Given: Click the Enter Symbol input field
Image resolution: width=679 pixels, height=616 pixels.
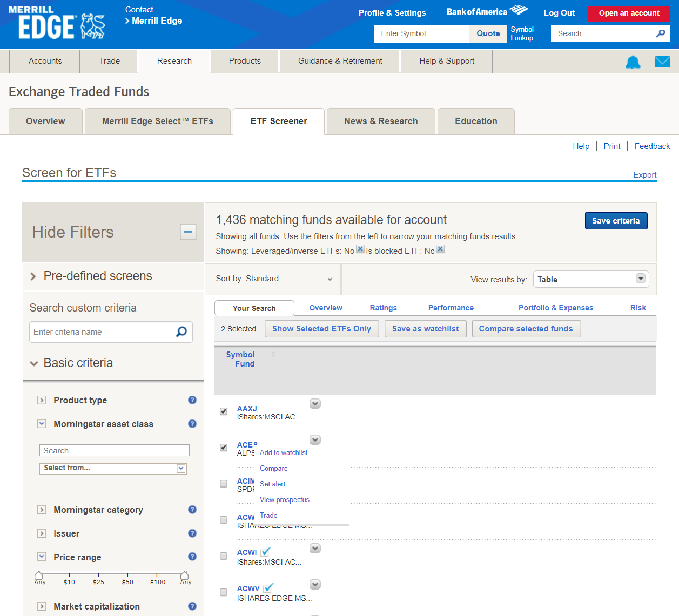Looking at the screenshot, I should coord(421,33).
